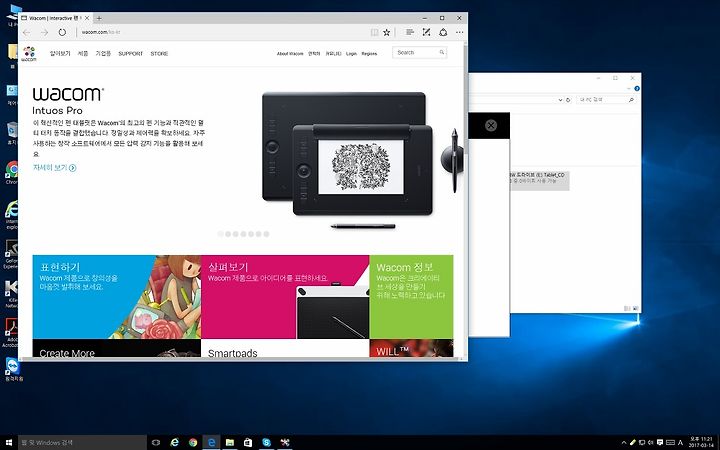This screenshot has width=720, height=450.
Task: Close the Wacom browser tab
Action: coord(87,18)
